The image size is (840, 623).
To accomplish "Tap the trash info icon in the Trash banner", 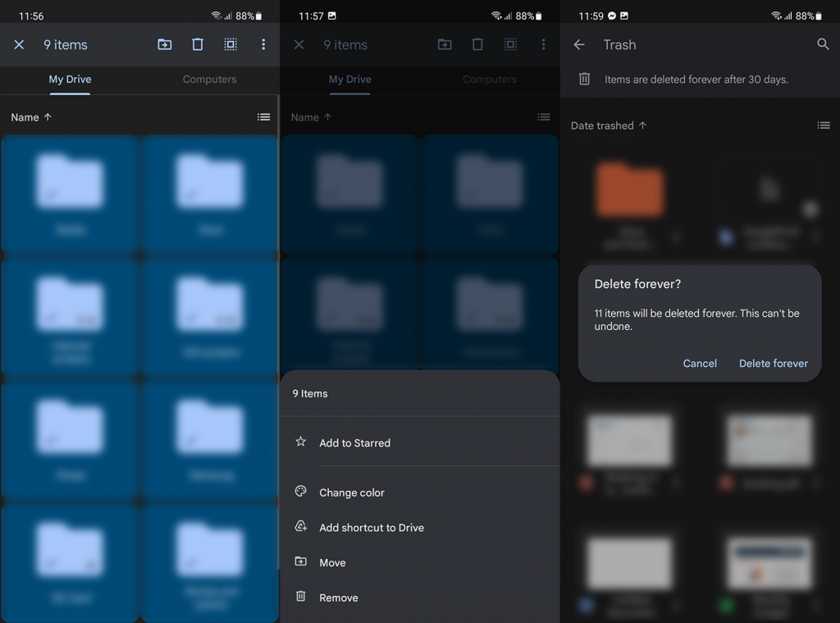I will point(584,79).
